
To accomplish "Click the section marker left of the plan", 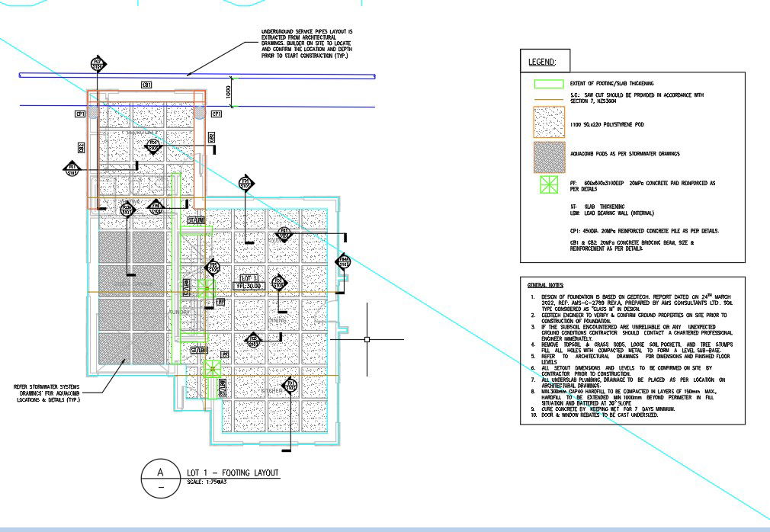I will (72, 168).
